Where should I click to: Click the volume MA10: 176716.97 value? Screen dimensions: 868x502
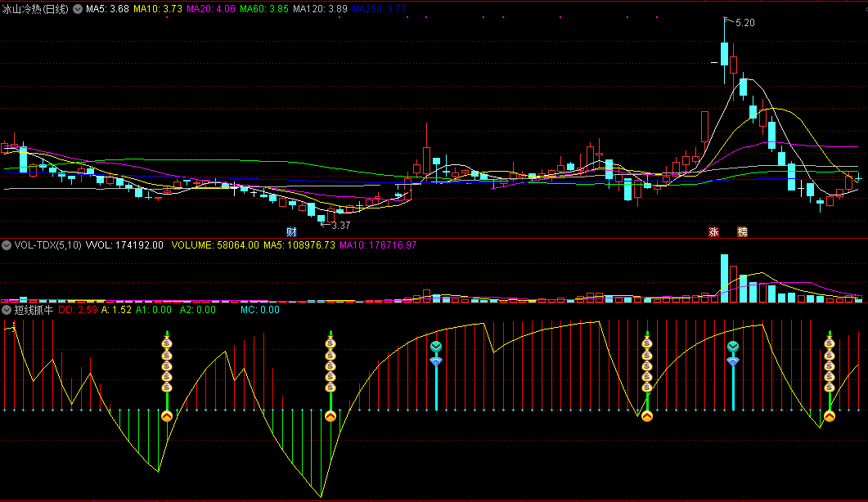[378, 245]
